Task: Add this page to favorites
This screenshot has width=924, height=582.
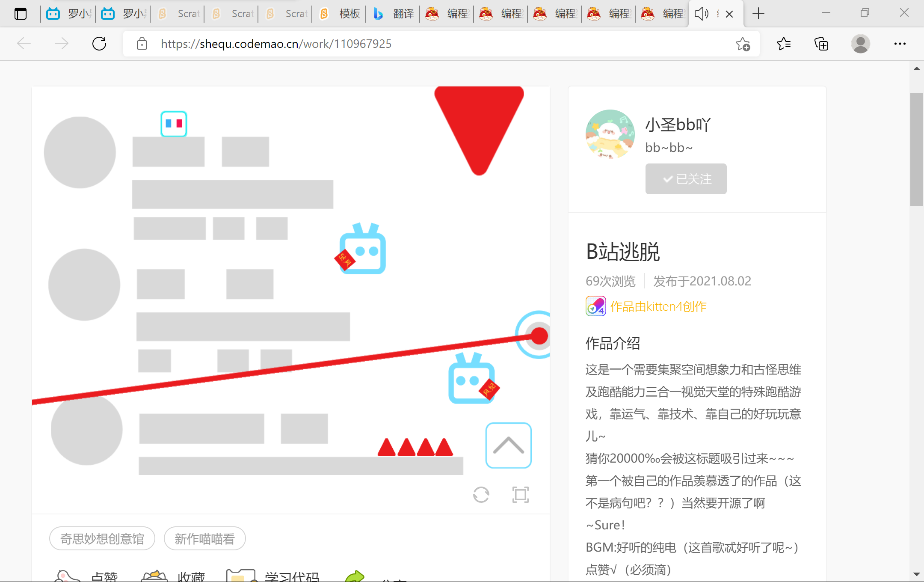Action: pos(743,44)
